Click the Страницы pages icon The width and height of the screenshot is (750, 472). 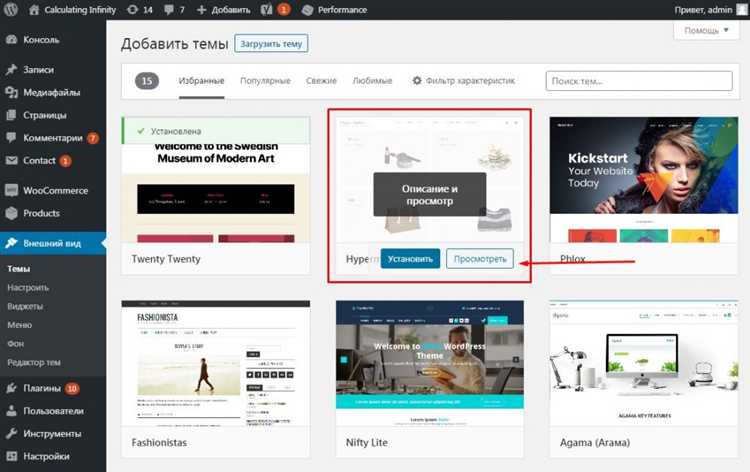(x=11, y=115)
